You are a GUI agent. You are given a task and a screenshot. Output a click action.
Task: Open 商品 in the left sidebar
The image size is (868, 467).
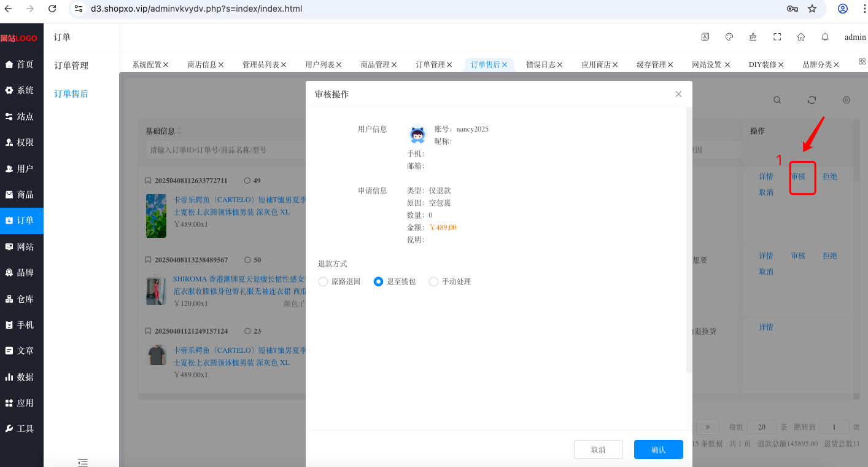click(21, 195)
